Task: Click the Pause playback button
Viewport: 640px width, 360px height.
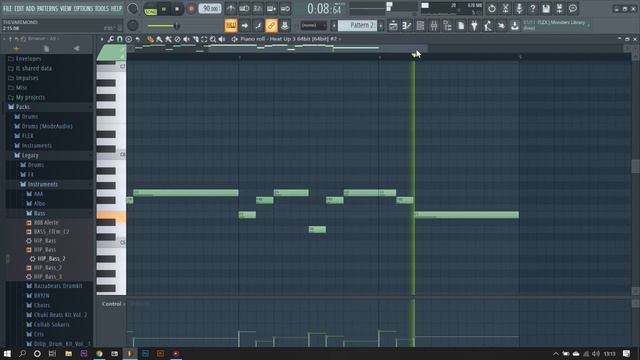Action: tap(164, 9)
